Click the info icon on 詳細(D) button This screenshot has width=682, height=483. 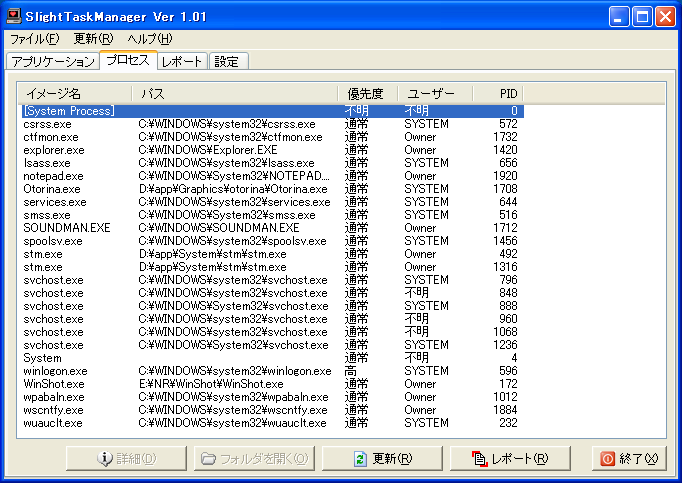[104, 459]
